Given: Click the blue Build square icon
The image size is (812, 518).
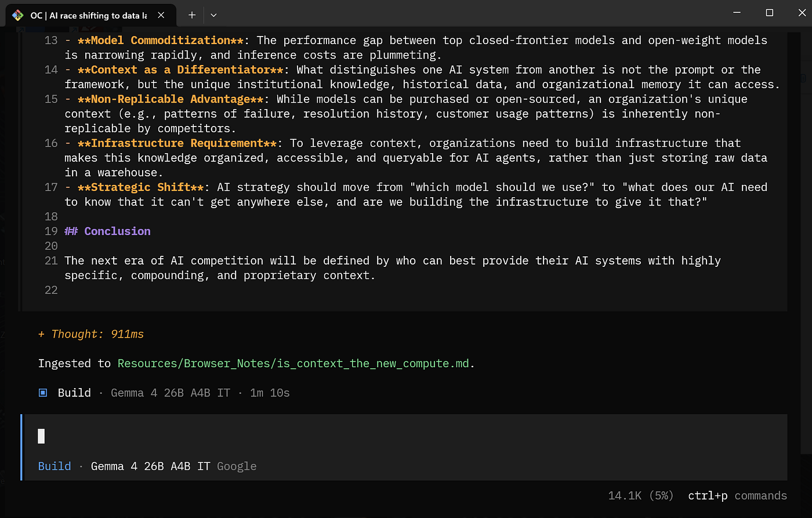Looking at the screenshot, I should pyautogui.click(x=43, y=393).
